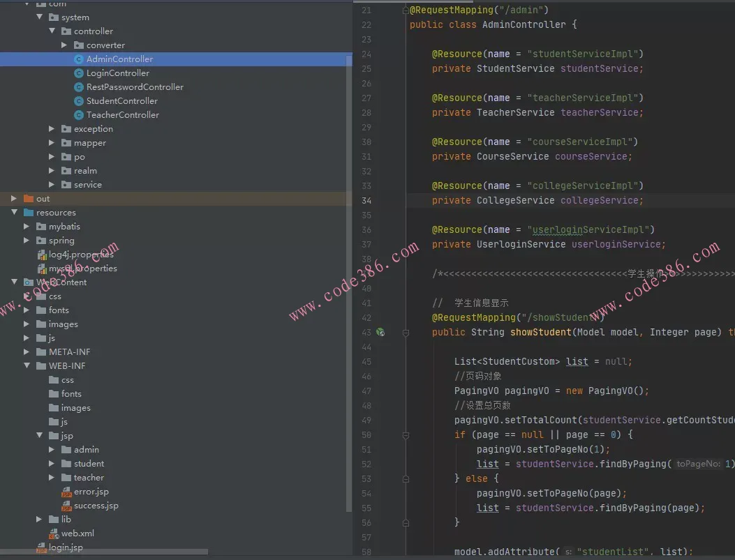Click the LoginController class icon

click(x=79, y=73)
